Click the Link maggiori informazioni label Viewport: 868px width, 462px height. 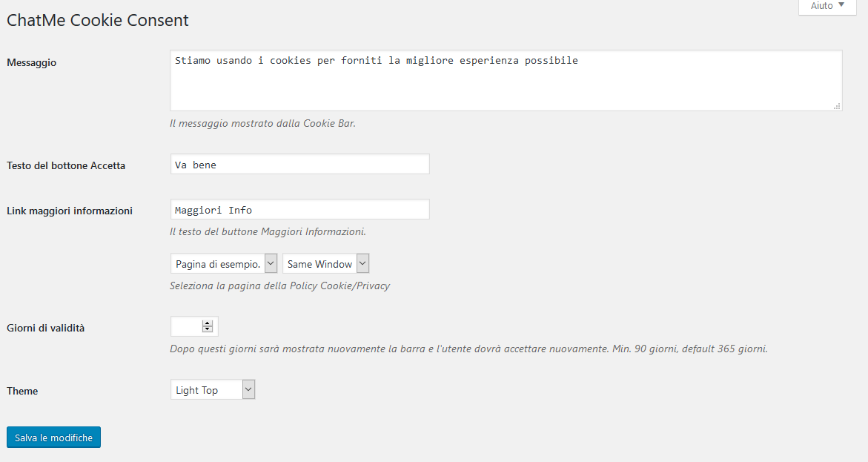pos(70,211)
